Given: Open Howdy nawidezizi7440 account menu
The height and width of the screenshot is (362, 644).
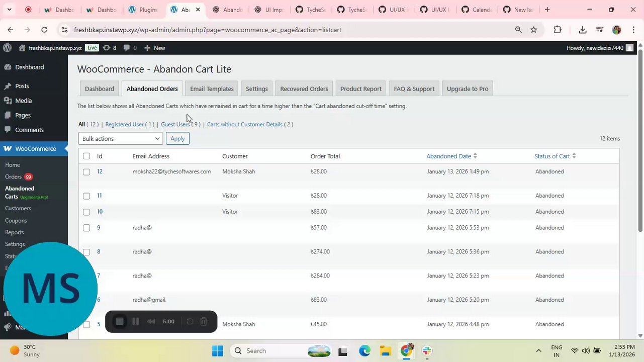Looking at the screenshot, I should click(600, 48).
